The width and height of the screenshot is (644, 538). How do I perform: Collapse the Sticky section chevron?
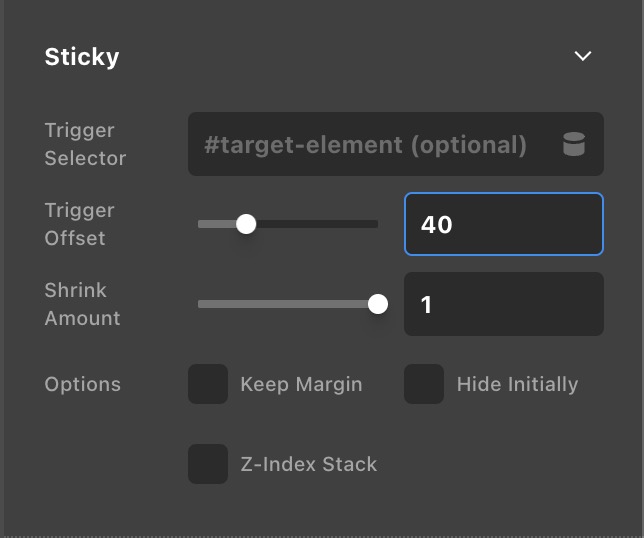click(x=583, y=56)
